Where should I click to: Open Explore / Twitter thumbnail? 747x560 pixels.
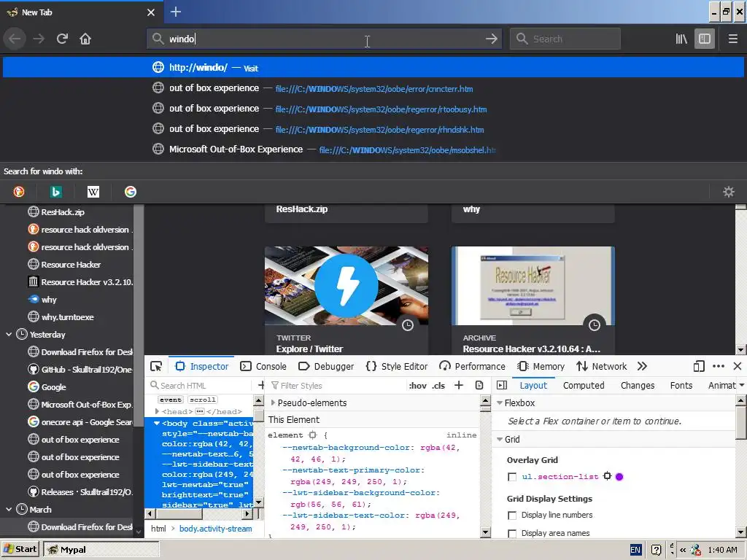point(347,300)
